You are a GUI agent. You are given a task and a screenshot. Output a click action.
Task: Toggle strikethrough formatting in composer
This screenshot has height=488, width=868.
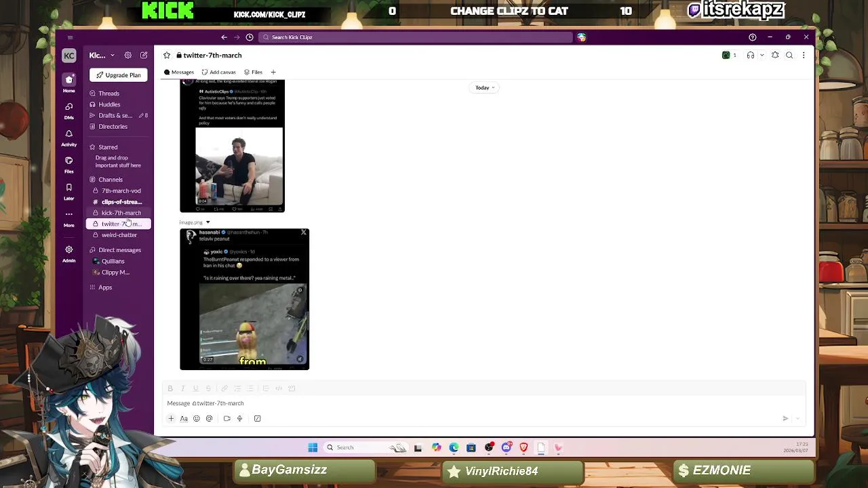point(208,388)
